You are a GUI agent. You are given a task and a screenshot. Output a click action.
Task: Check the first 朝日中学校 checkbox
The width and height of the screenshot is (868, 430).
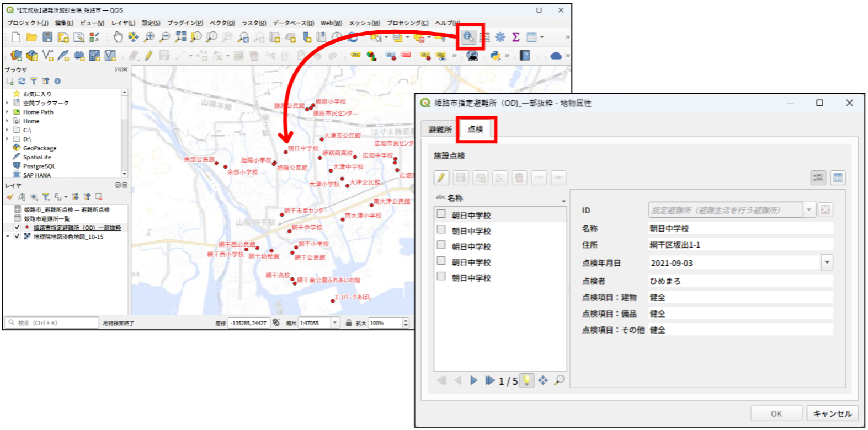click(x=441, y=214)
